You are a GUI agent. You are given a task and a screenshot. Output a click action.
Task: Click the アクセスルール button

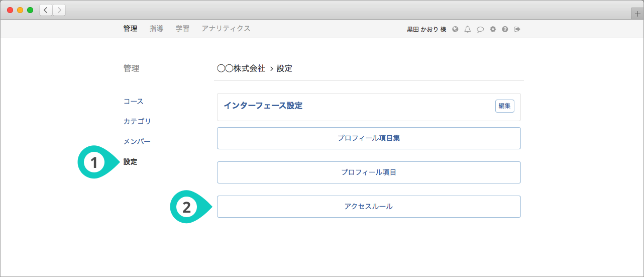pyautogui.click(x=369, y=207)
